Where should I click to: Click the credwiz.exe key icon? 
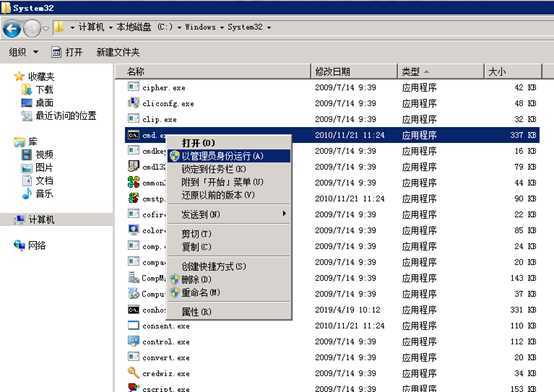point(134,373)
